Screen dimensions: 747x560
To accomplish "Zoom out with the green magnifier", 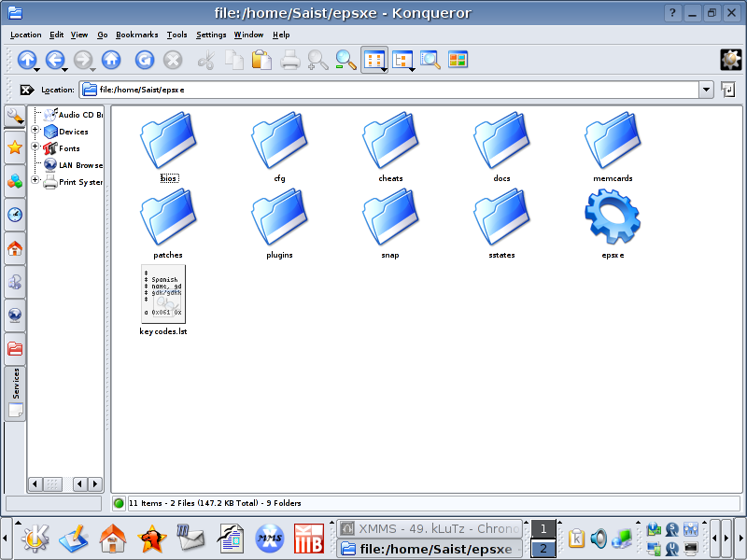I will [x=345, y=60].
